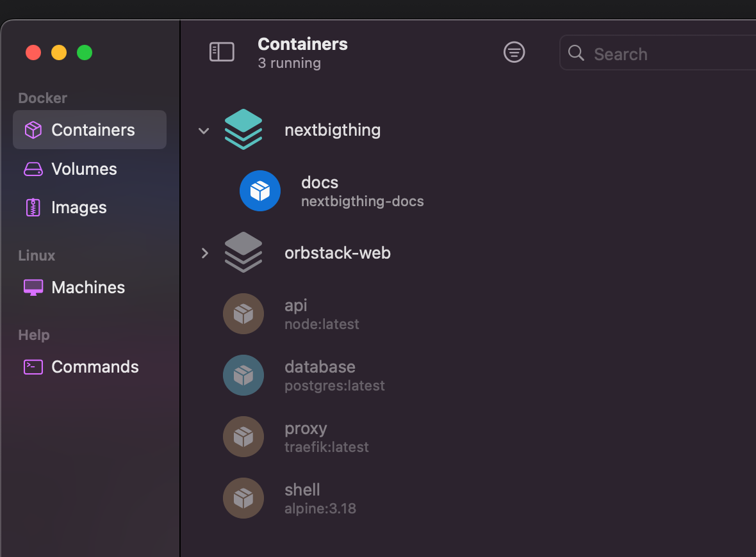This screenshot has width=756, height=557.
Task: Click the Machines monitor icon in sidebar
Action: (x=33, y=287)
